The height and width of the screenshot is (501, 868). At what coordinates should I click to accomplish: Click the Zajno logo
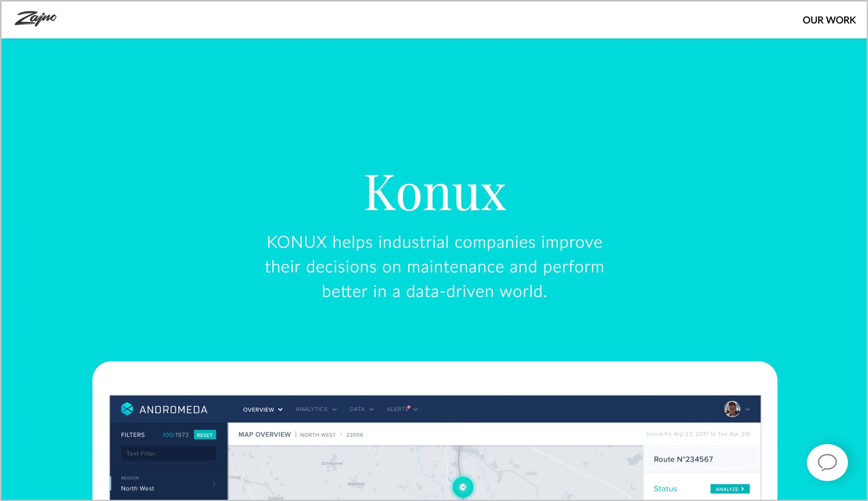tap(35, 18)
